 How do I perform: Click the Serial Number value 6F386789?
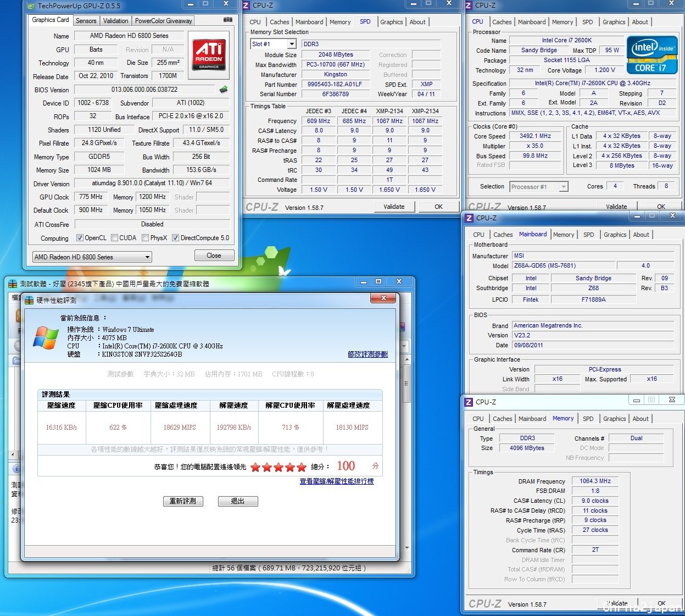pos(335,94)
